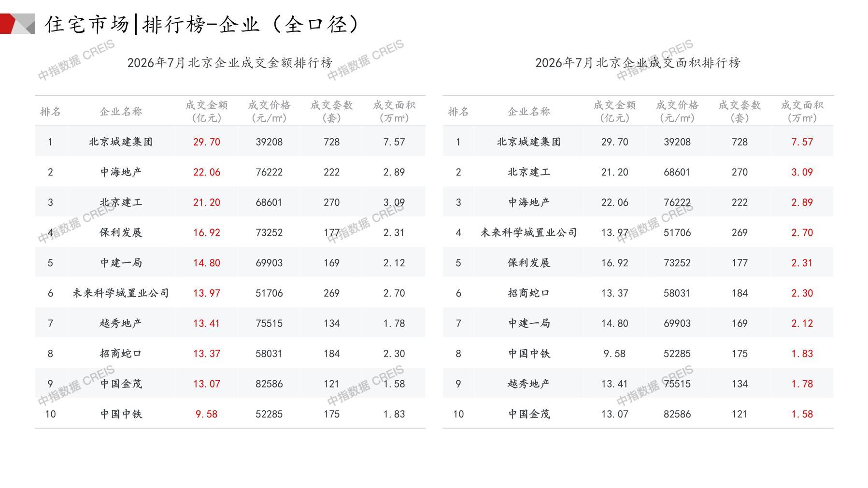Select 中国金茂 in the 成交金额排行榜 table
This screenshot has height=488, width=868.
click(121, 384)
